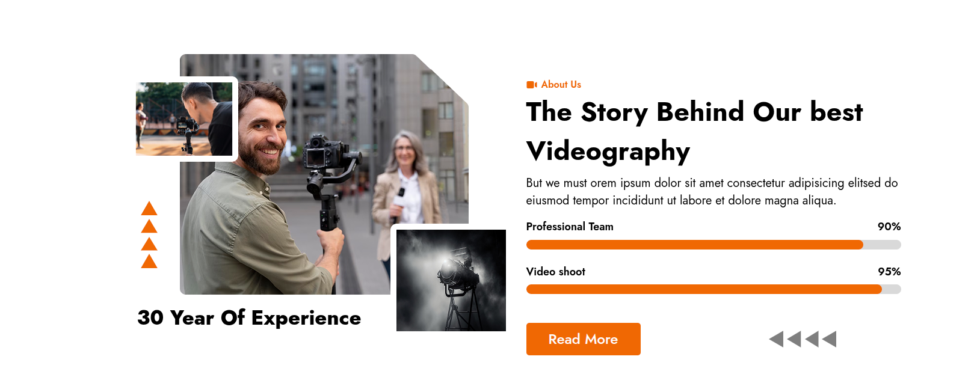Click the Video shoot progress bar
This screenshot has height=392, width=980.
713,289
